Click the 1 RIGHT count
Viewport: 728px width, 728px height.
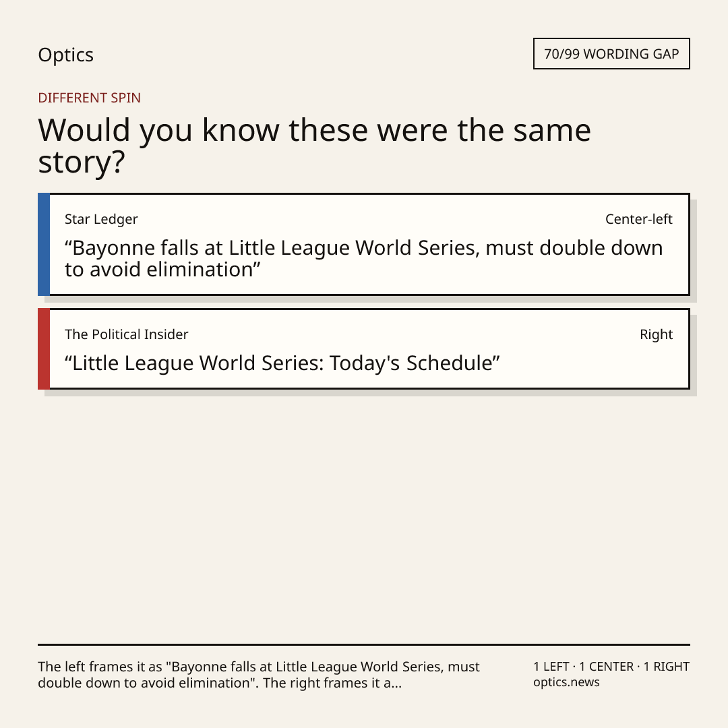click(666, 667)
